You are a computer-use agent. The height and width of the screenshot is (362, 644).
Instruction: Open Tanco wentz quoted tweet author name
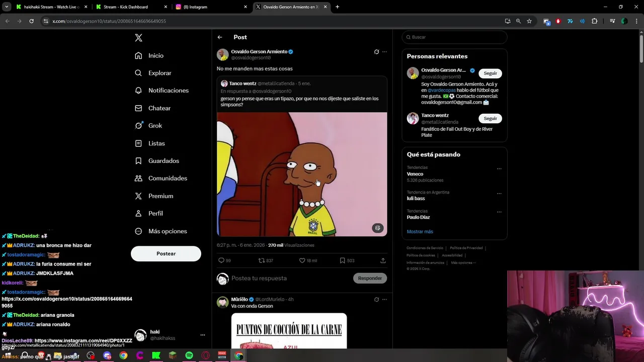(x=243, y=83)
